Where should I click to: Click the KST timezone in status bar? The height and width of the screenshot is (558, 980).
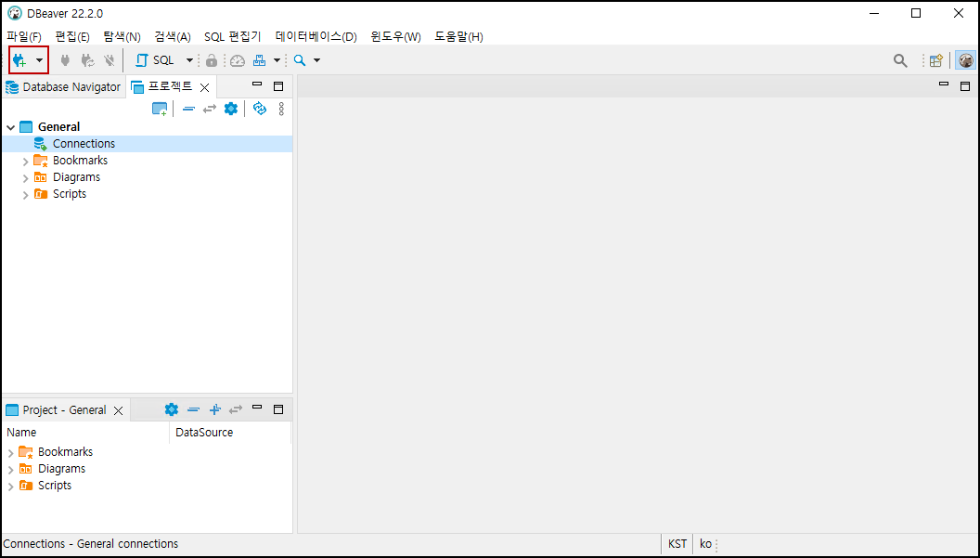[677, 544]
